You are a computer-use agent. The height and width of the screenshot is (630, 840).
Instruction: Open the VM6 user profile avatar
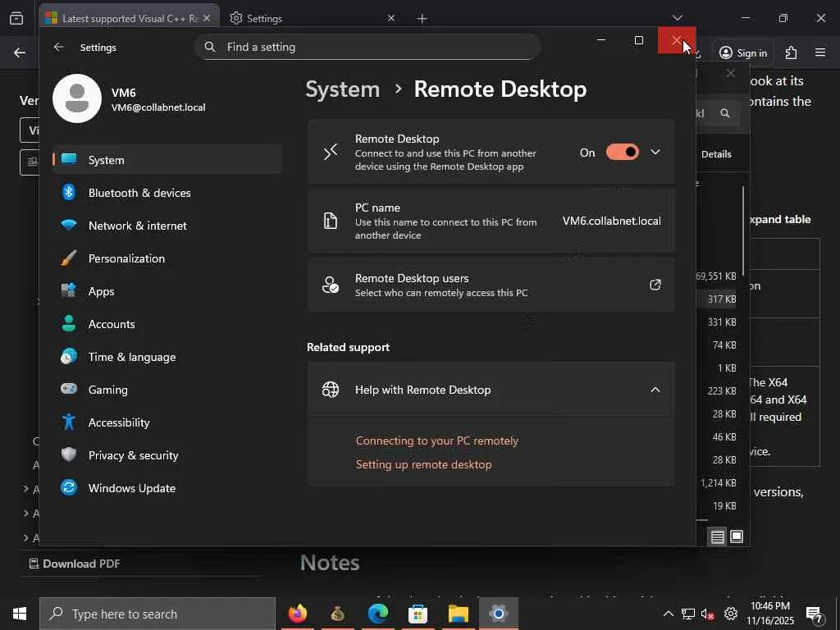click(77, 98)
